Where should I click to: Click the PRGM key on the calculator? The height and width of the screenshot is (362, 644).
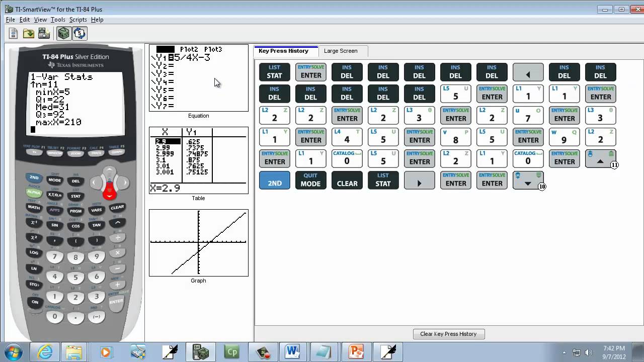pyautogui.click(x=75, y=211)
